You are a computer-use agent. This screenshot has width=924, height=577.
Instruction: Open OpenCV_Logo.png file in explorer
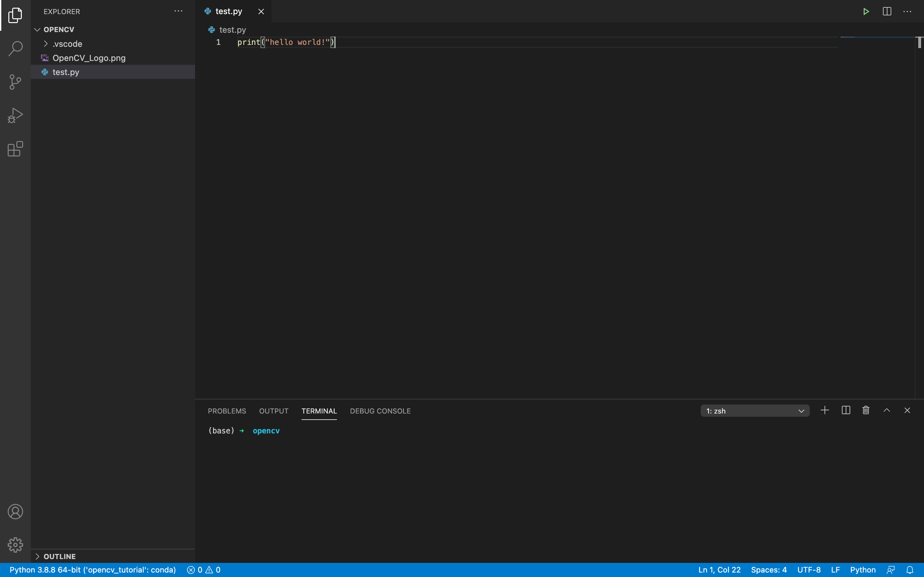pos(89,58)
